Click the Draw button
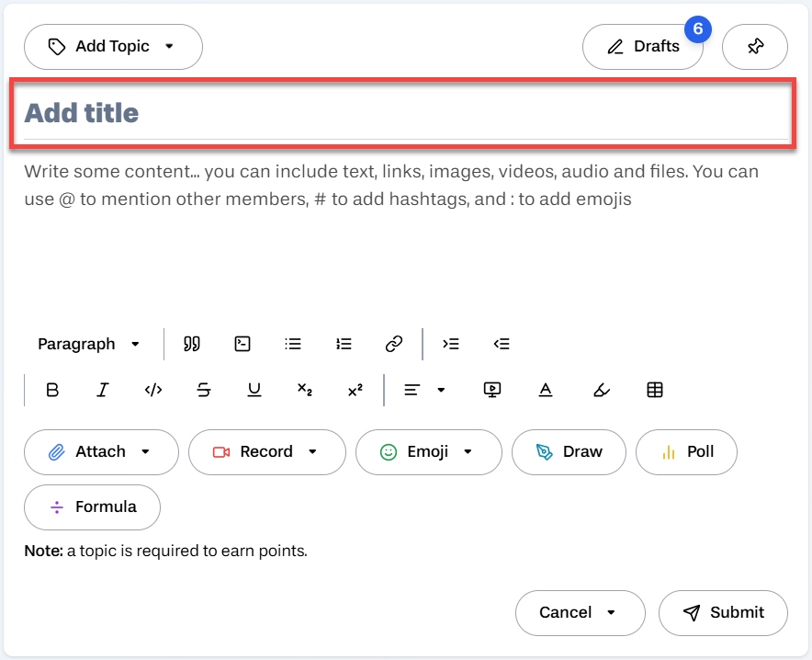Image resolution: width=812 pixels, height=660 pixels. tap(569, 451)
